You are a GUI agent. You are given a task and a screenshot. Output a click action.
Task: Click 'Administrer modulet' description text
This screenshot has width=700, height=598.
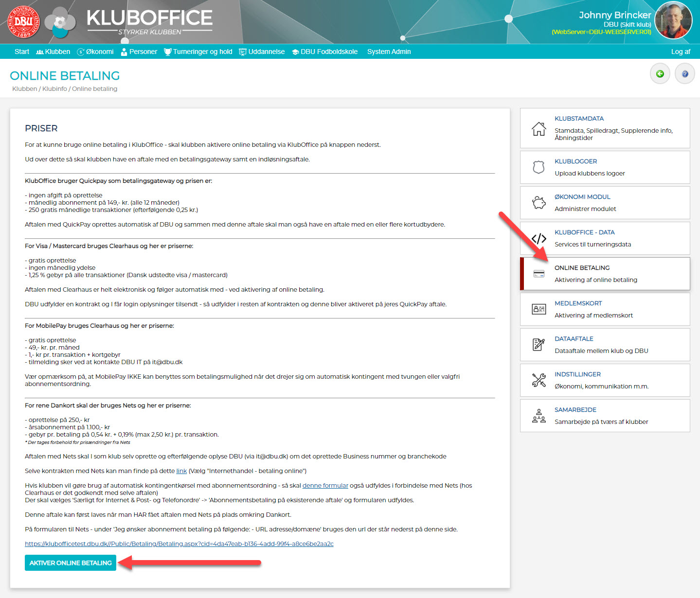click(x=585, y=209)
